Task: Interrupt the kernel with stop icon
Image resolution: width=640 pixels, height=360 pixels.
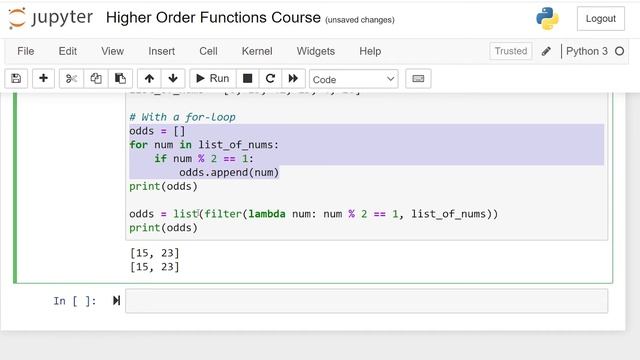Action: click(x=247, y=78)
